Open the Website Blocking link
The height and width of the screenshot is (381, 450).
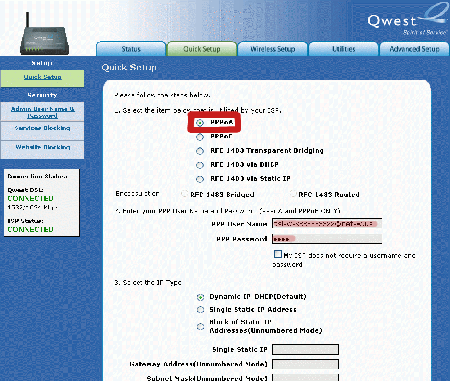(x=43, y=147)
